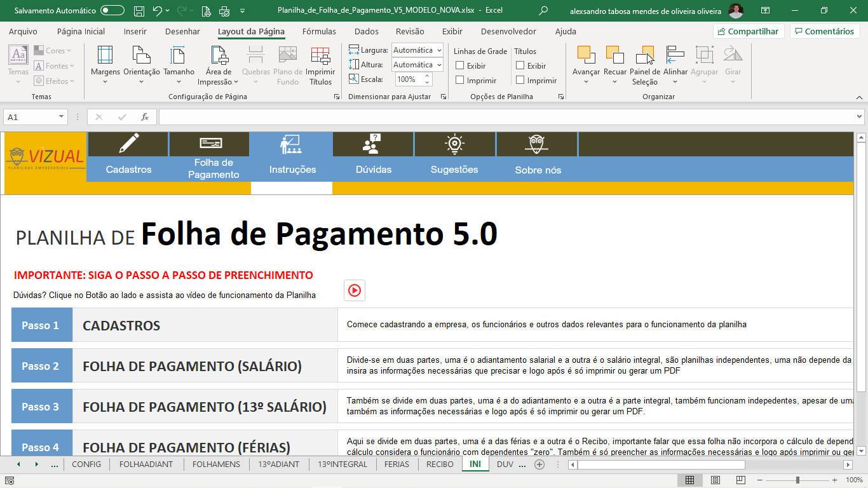Image resolution: width=868 pixels, height=488 pixels.
Task: Check Imprimir checkbox under Títulos
Action: point(520,80)
